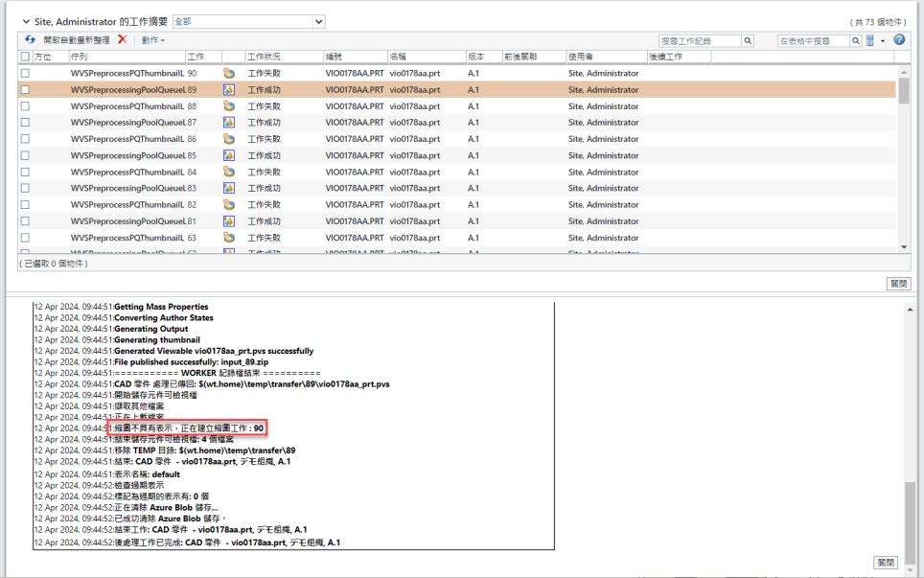924x578 pixels.
Task: Click the red X delete icon
Action: pyautogui.click(x=122, y=39)
